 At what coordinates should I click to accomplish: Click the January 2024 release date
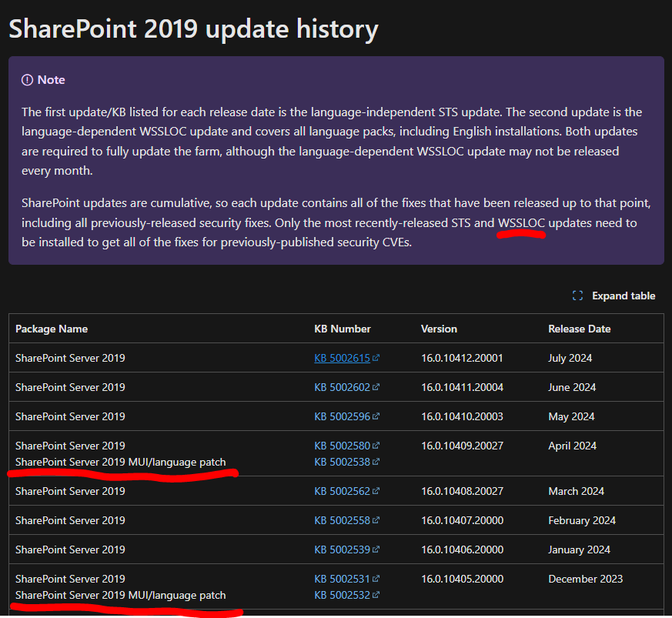579,550
